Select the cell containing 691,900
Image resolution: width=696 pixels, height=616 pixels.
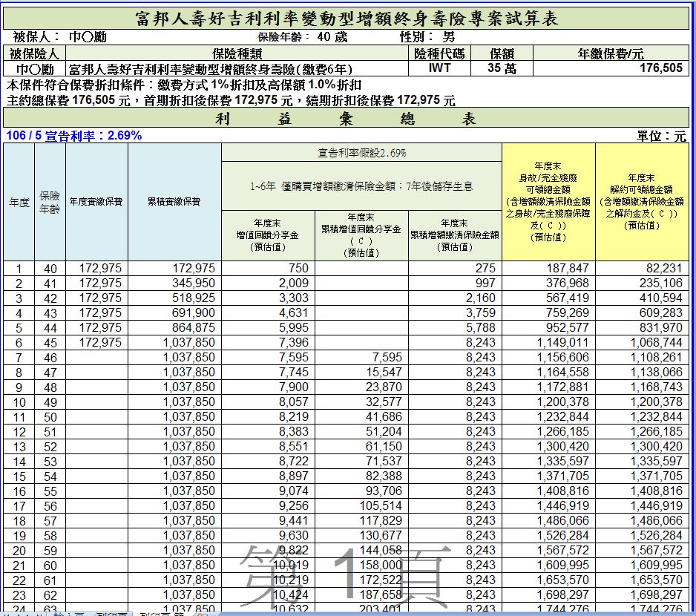pyautogui.click(x=174, y=312)
